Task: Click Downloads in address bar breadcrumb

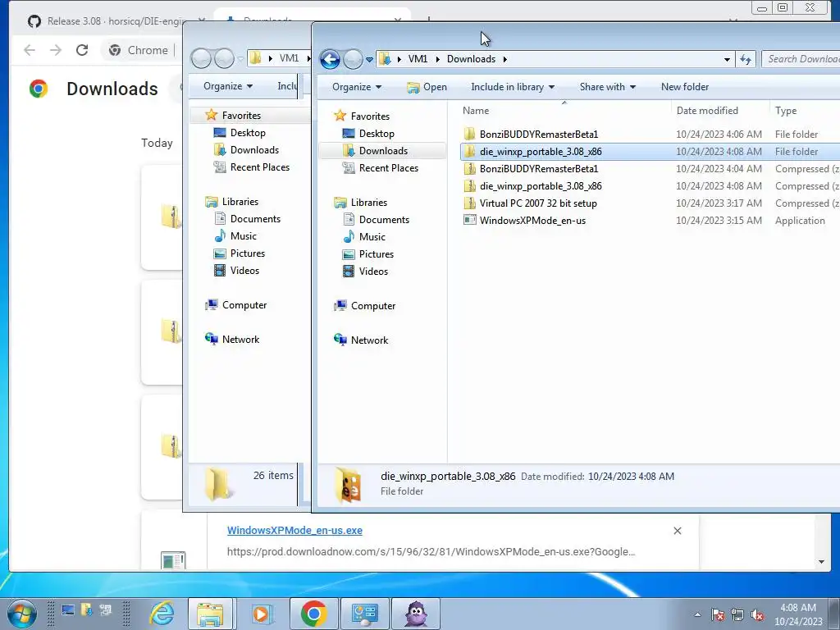Action: coord(471,59)
